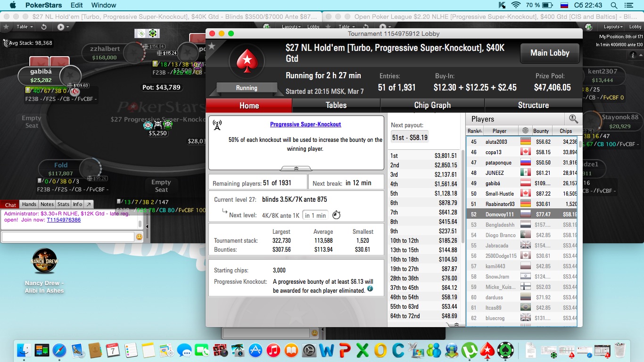Sort players by the country globe column

coord(525,131)
